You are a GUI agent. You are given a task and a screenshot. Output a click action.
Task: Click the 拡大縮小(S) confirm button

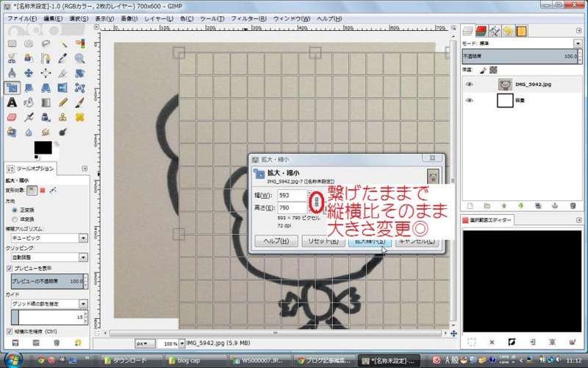coord(370,241)
